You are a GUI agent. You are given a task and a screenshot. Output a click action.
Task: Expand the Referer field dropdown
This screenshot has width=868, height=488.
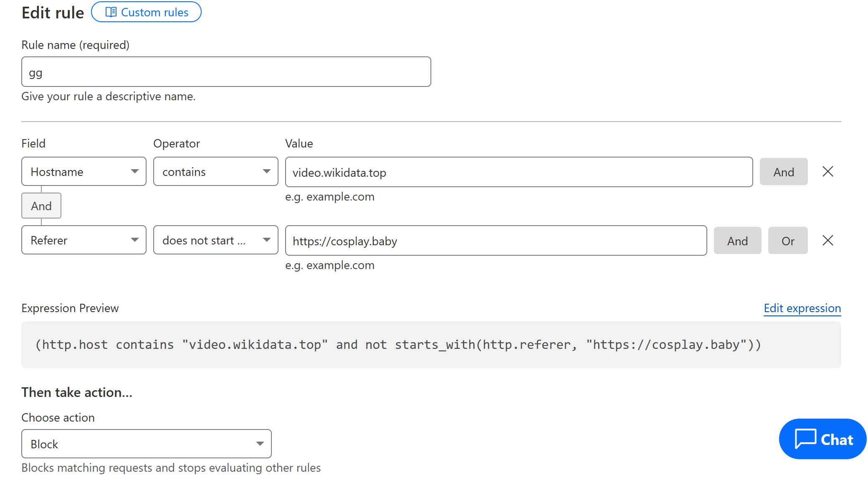tap(84, 240)
